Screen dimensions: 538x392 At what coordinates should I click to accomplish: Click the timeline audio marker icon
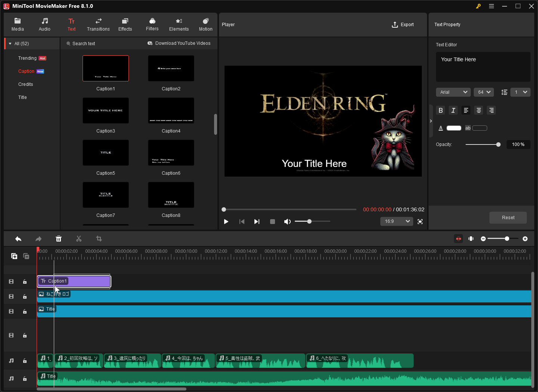(x=471, y=239)
